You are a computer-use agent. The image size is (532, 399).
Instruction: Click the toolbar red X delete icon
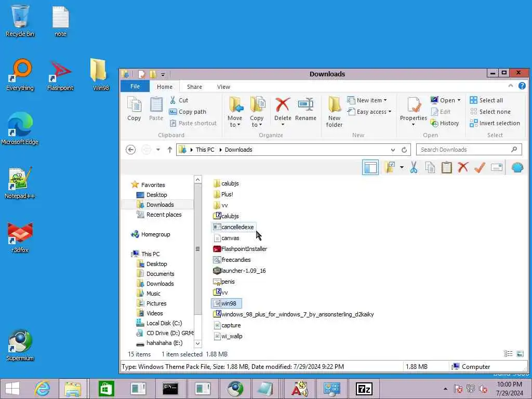[463, 167]
